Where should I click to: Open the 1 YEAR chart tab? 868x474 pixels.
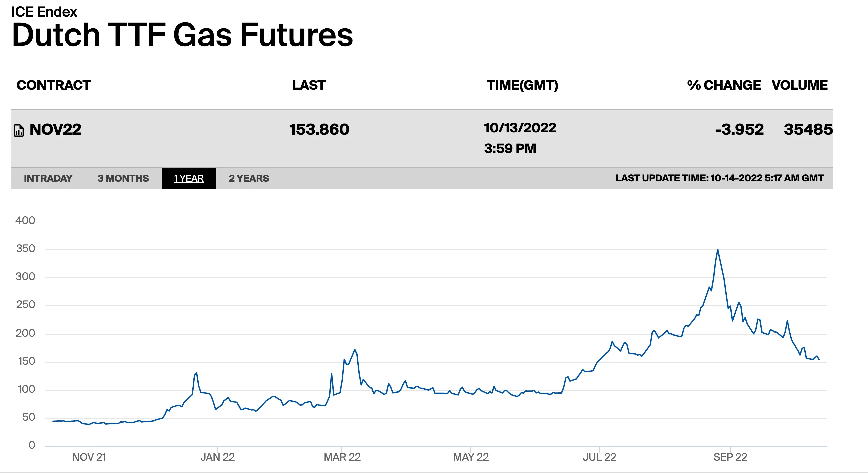[189, 178]
